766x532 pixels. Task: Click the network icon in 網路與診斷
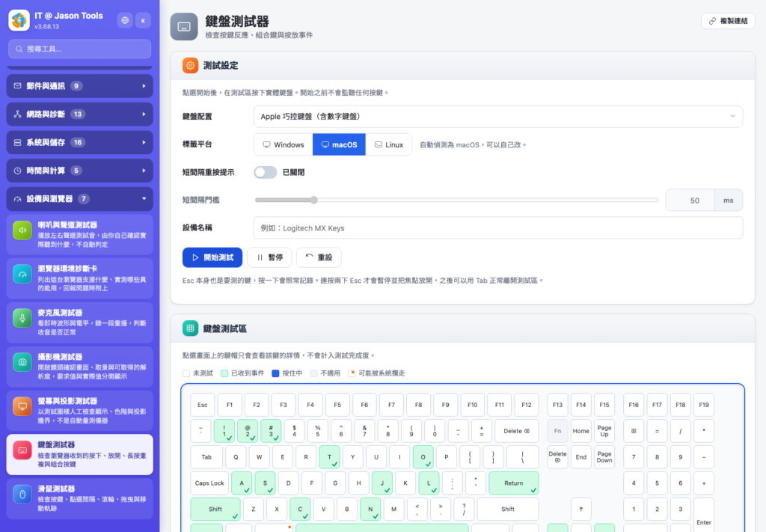click(x=18, y=114)
